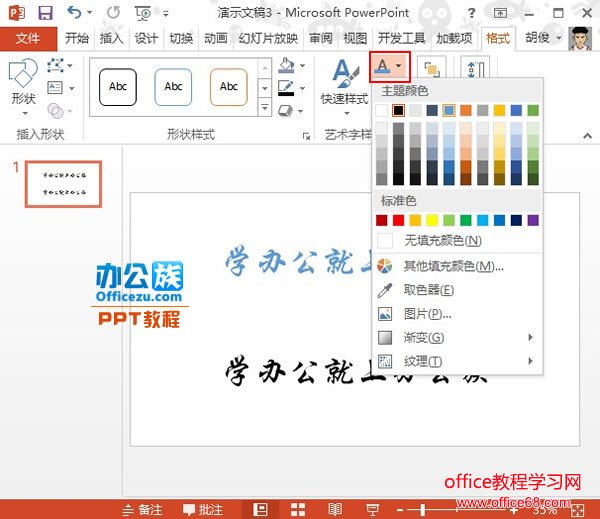Select 图片 picture fill option

pos(458,314)
